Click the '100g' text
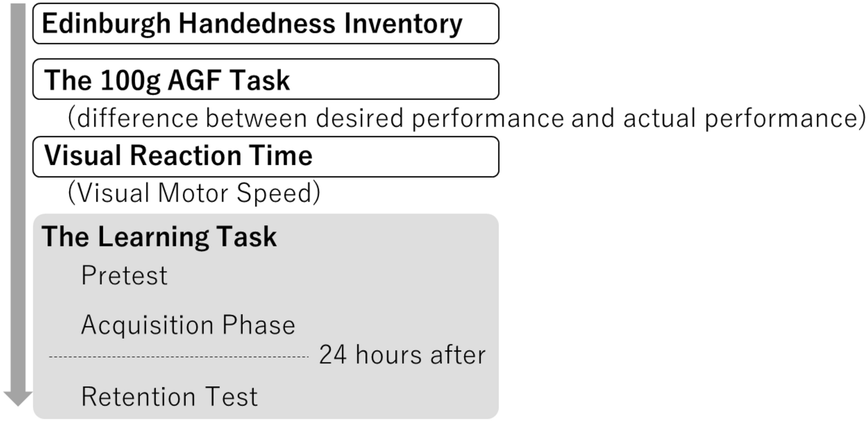Screen dimensions: 868x422 coord(130,80)
